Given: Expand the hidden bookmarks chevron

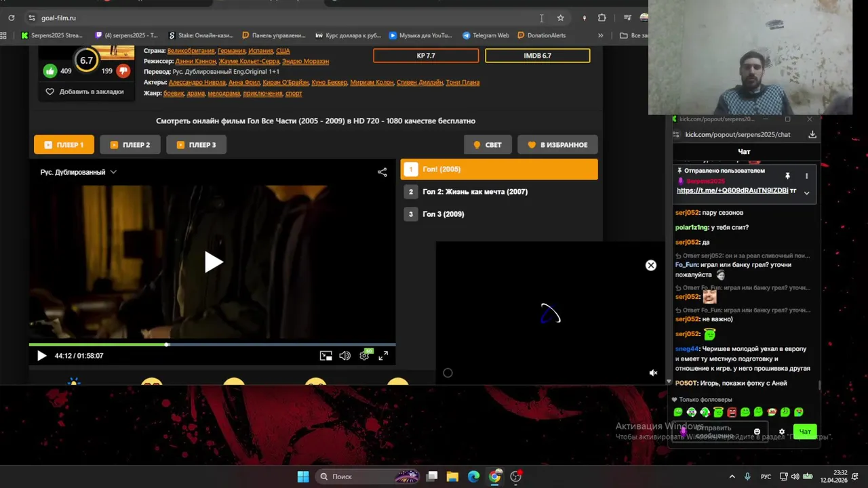Looking at the screenshot, I should pos(600,35).
